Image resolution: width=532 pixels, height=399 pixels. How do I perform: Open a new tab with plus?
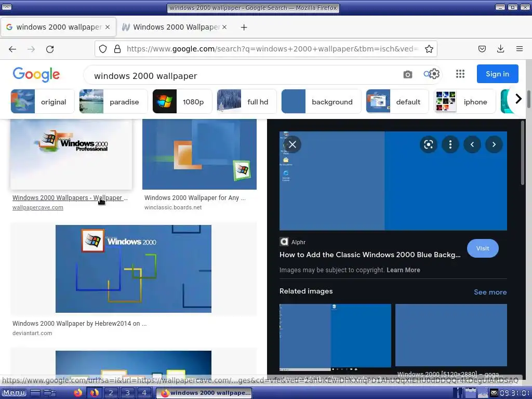tap(244, 27)
